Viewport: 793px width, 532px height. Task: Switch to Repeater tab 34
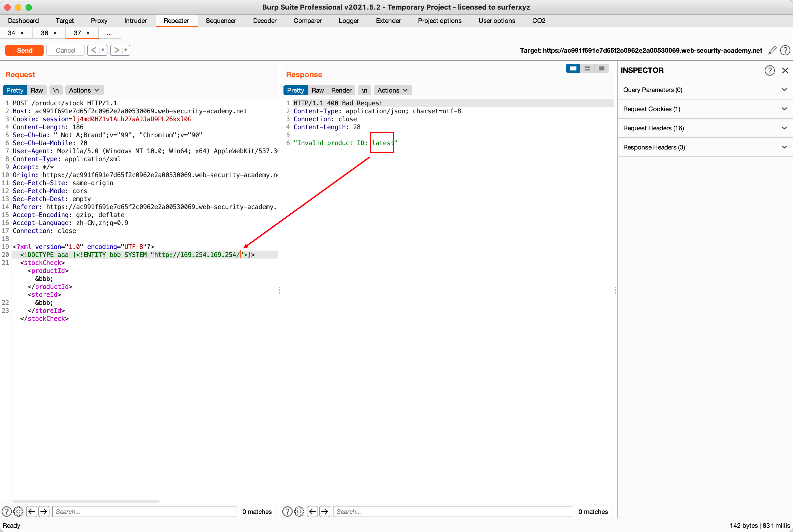point(11,33)
